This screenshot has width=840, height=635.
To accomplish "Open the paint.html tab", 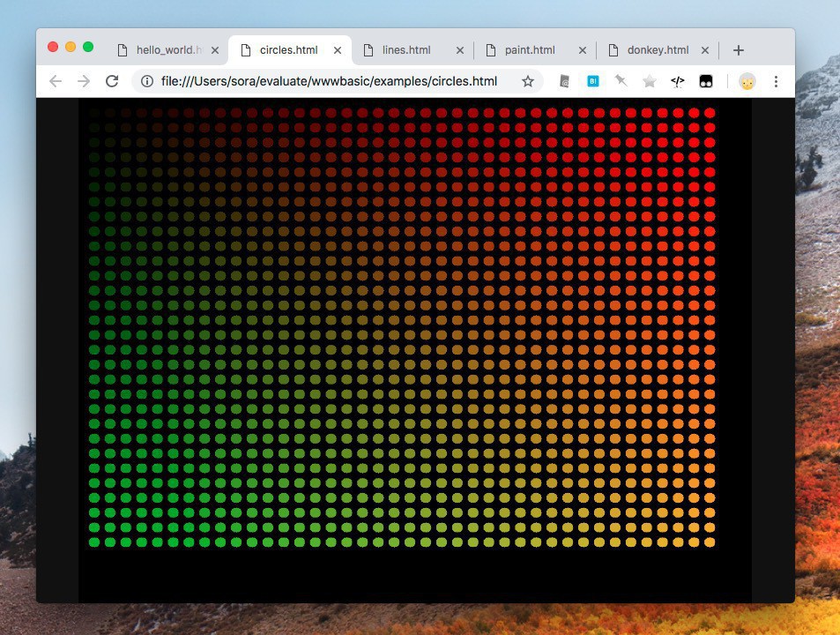I will coord(529,50).
